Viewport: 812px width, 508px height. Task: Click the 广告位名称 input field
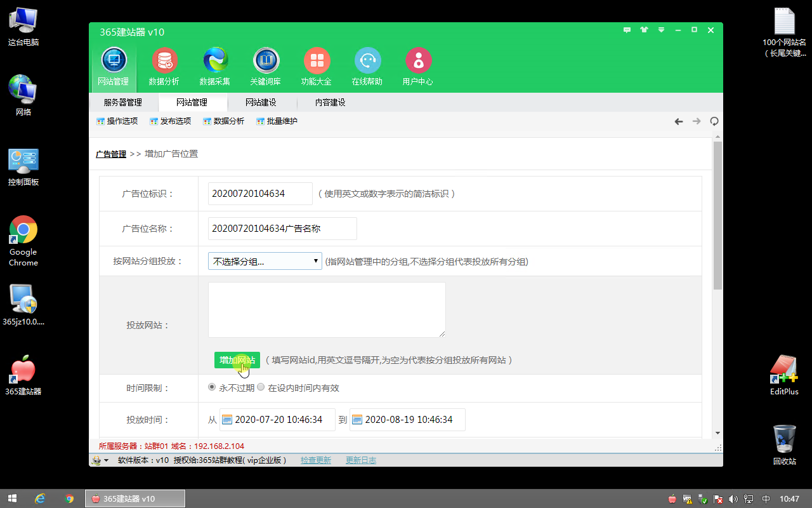282,229
